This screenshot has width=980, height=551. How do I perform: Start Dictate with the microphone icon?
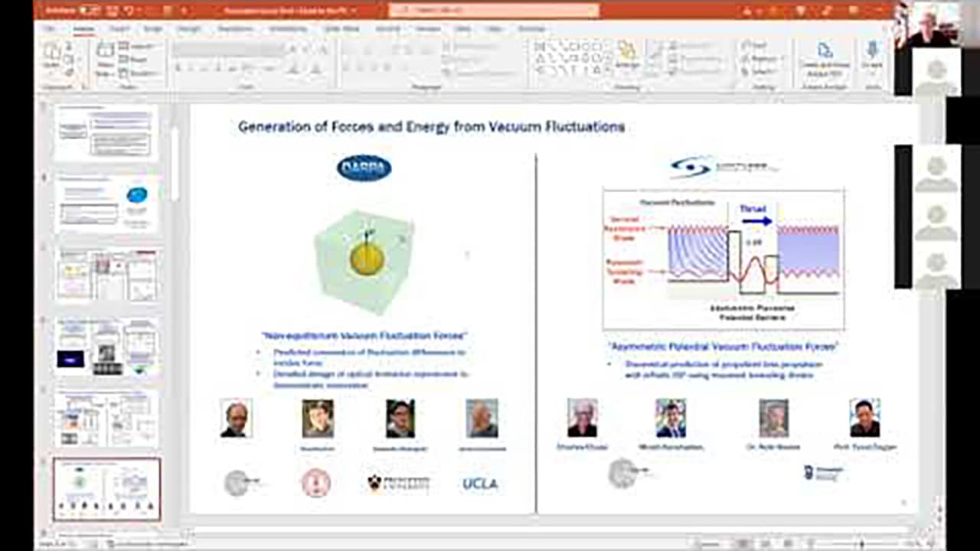871,55
